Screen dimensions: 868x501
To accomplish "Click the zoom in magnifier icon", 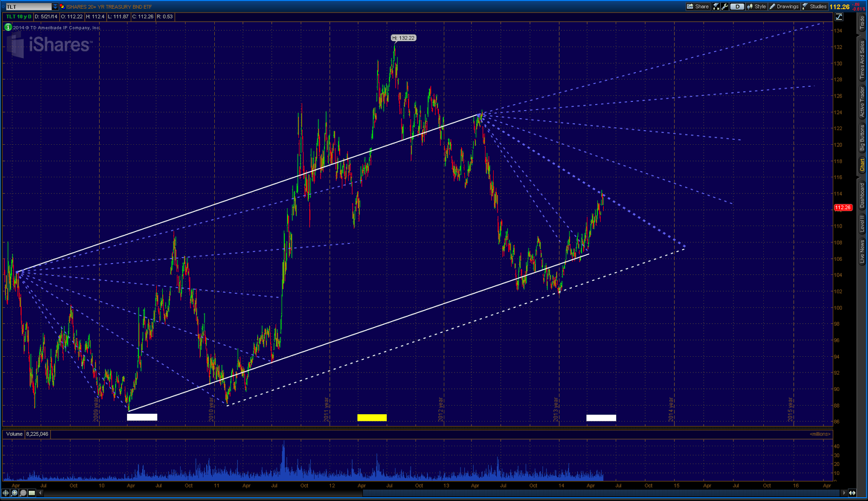I will [x=14, y=493].
